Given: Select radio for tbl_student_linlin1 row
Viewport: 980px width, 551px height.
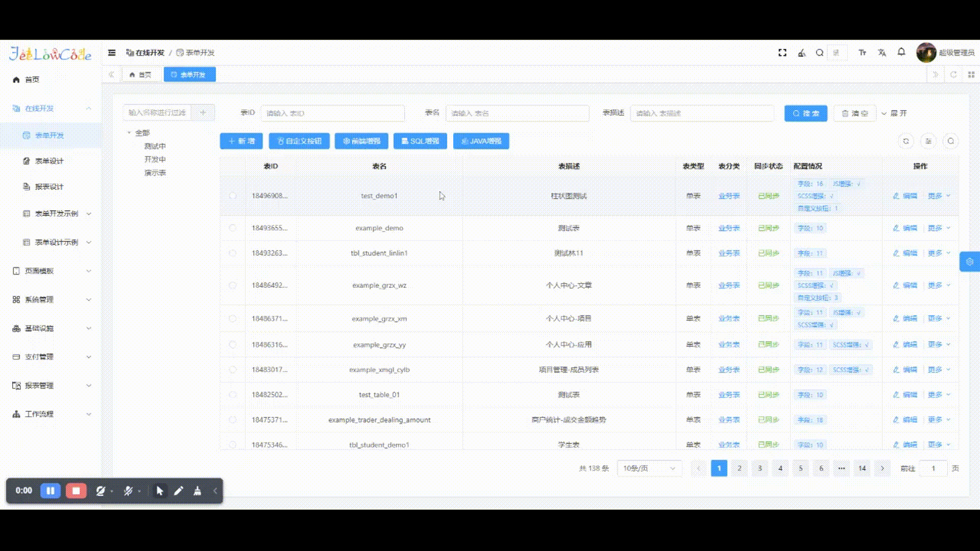Looking at the screenshot, I should click(x=233, y=253).
